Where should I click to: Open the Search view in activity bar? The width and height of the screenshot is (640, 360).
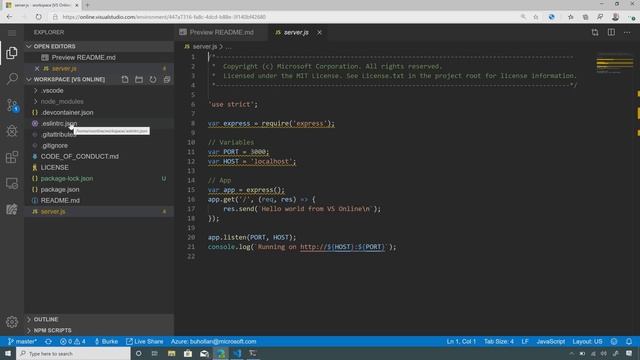point(12,79)
